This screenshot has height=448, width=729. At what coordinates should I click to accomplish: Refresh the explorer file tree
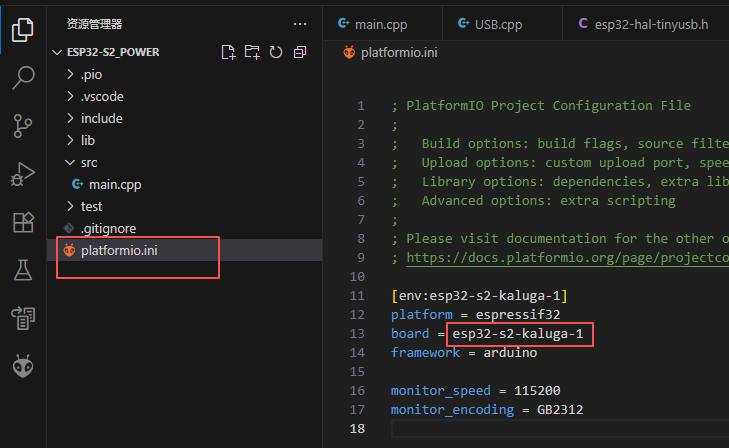[x=276, y=52]
